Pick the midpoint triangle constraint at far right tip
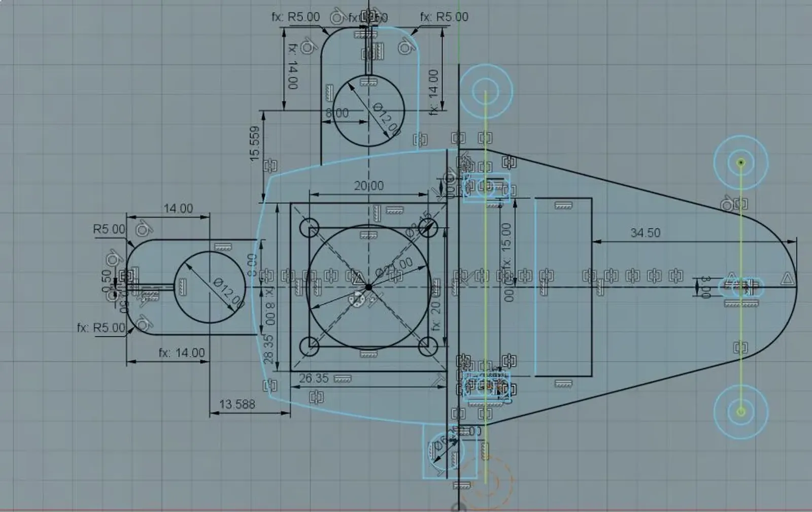The height and width of the screenshot is (512, 812). tap(787, 278)
